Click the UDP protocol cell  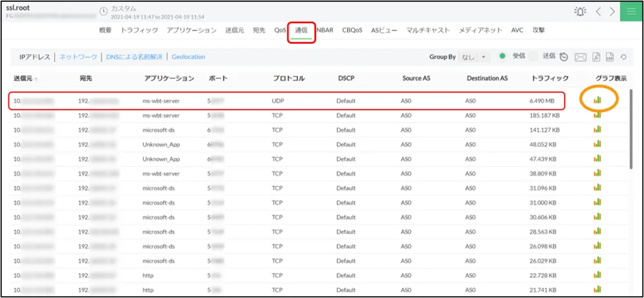click(x=278, y=100)
